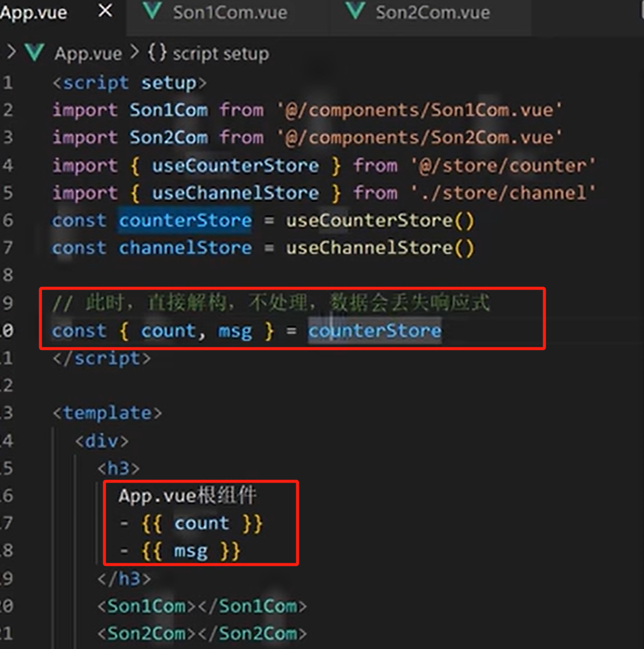This screenshot has height=649, width=644.
Task: Click the '<h3>' opening tag
Action: 118,468
